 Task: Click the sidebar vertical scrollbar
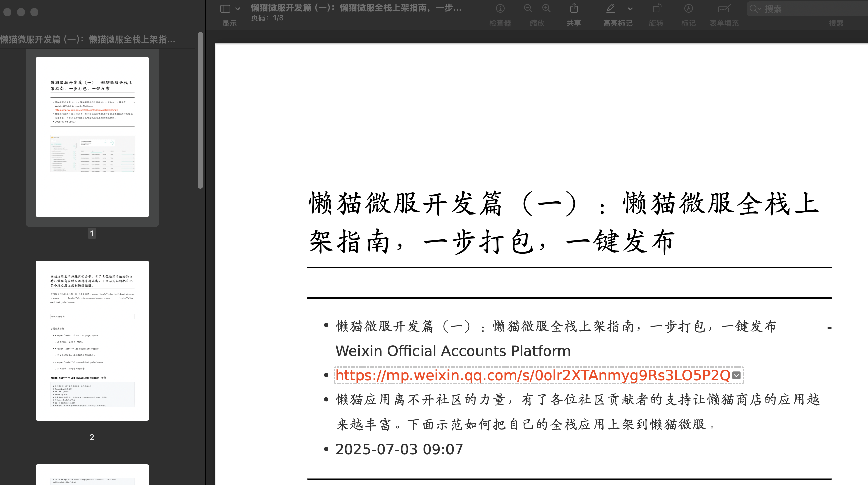point(200,110)
